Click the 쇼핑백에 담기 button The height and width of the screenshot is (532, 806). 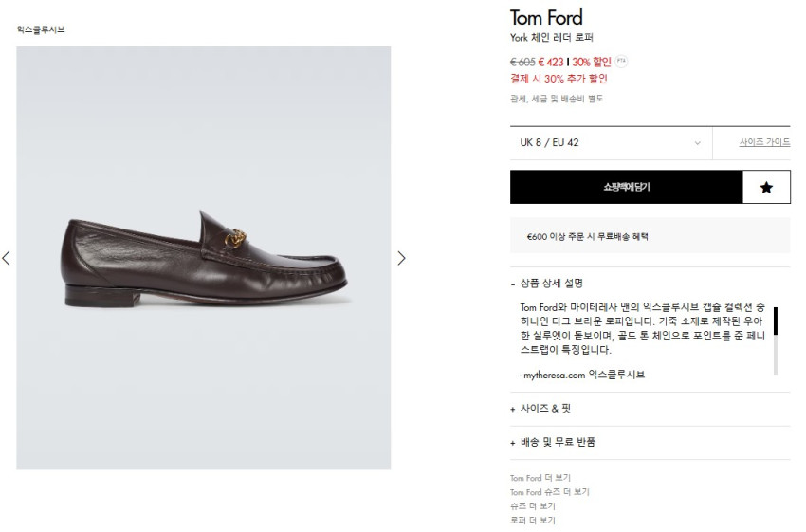(x=626, y=188)
